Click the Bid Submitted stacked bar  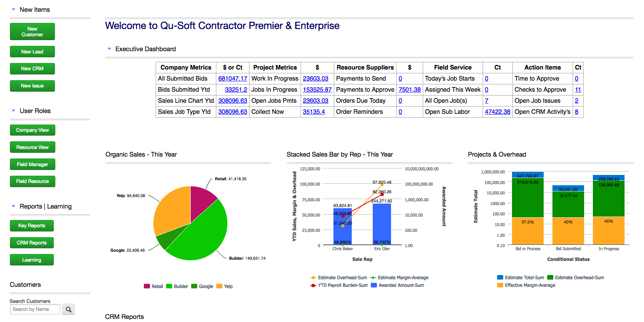click(x=568, y=215)
